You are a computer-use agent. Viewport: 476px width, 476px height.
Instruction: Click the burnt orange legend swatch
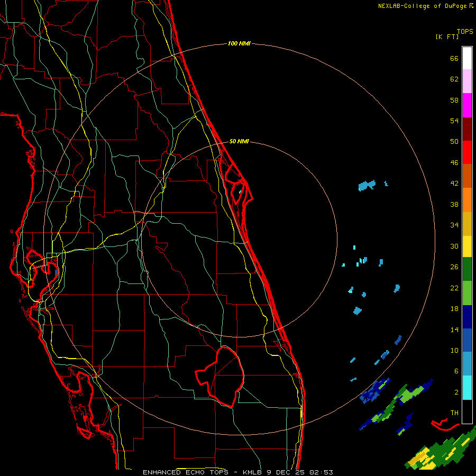click(x=467, y=176)
